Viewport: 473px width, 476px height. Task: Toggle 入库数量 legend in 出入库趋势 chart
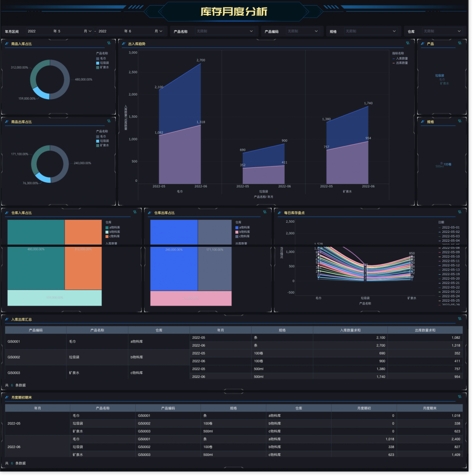tap(401, 59)
